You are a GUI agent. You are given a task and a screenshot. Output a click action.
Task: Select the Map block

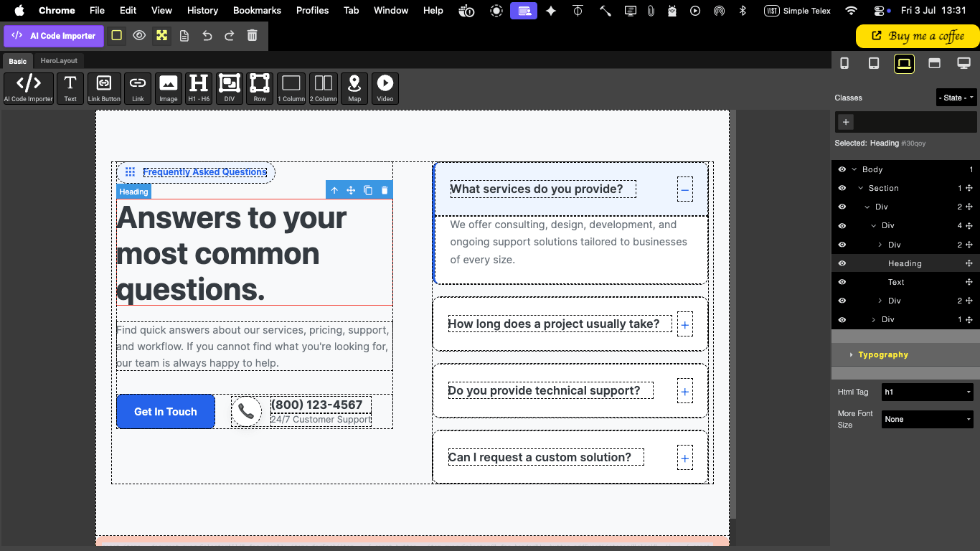click(354, 88)
